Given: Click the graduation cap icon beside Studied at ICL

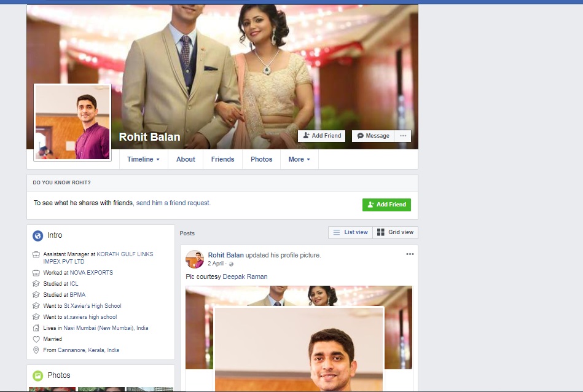Looking at the screenshot, I should [x=36, y=284].
